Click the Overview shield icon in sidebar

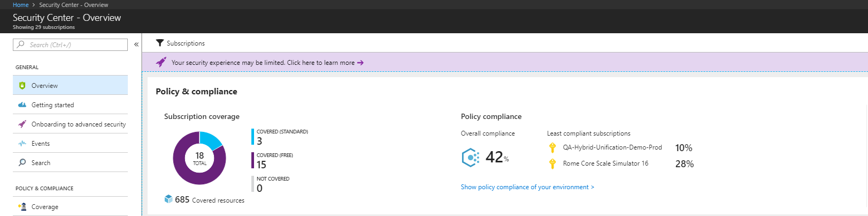22,86
